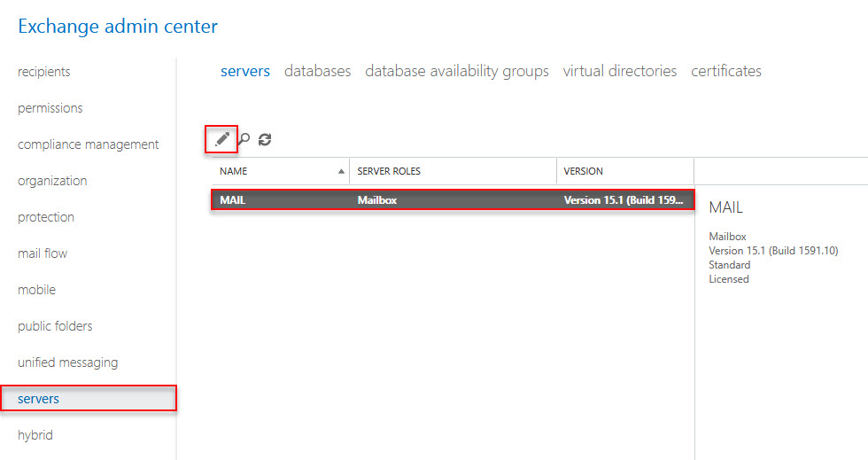Click the search magnifier icon
The width and height of the screenshot is (868, 460).
(244, 139)
